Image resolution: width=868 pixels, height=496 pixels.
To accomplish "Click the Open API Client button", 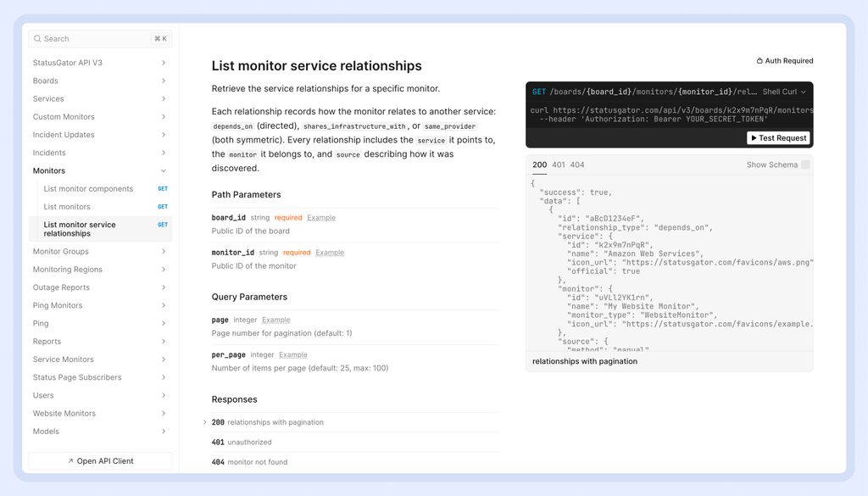I will click(100, 461).
